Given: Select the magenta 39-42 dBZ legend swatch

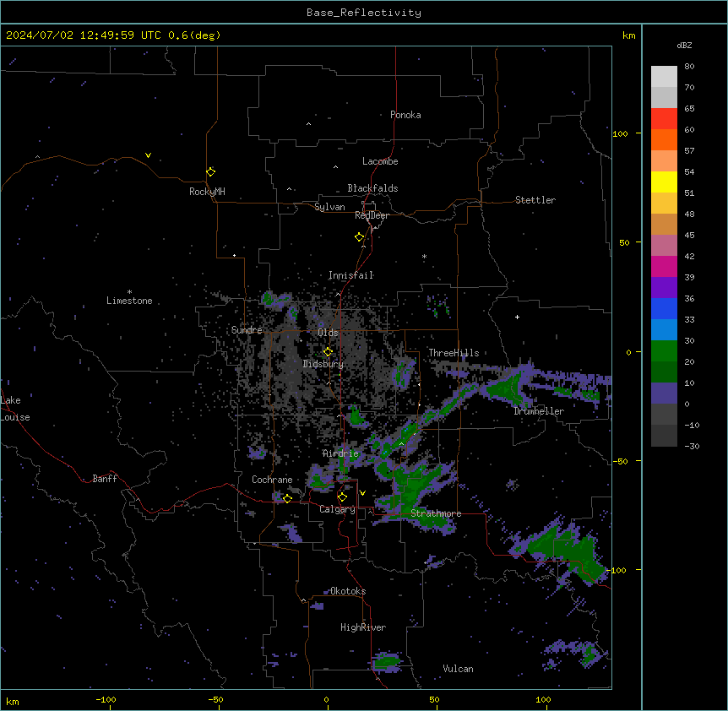Looking at the screenshot, I should tap(664, 266).
